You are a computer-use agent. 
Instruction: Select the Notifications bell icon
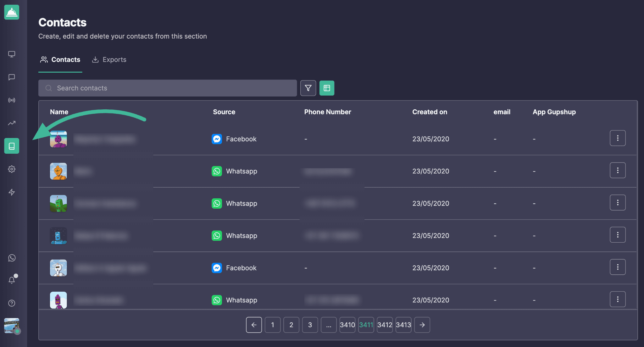tap(12, 280)
